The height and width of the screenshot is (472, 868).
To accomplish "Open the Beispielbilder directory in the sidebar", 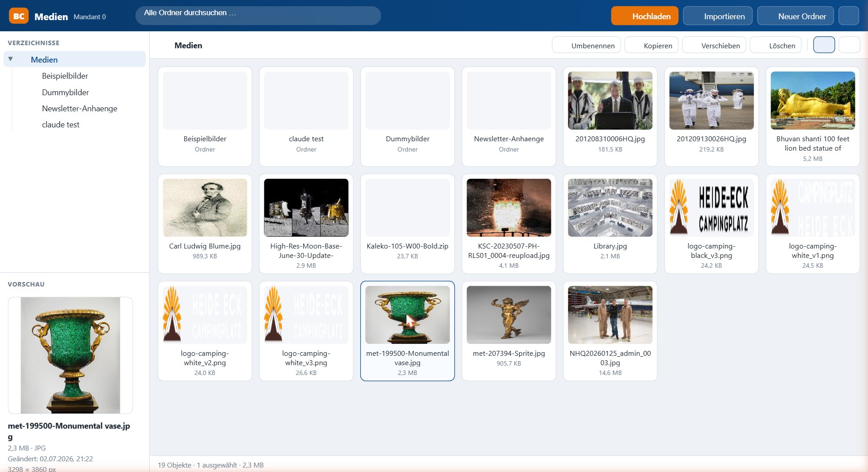I will (x=65, y=76).
